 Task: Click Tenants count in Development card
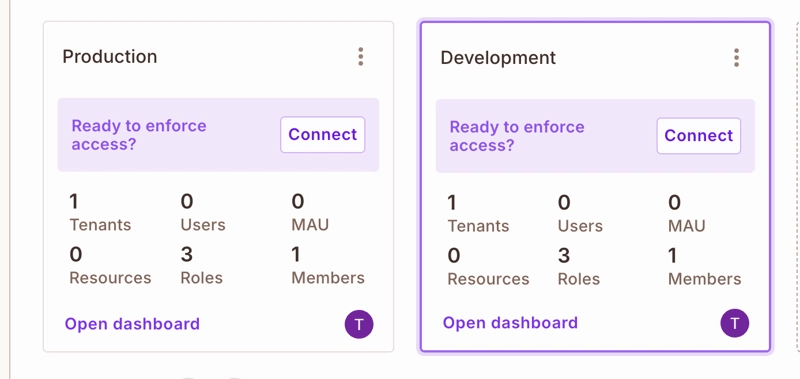(x=478, y=213)
